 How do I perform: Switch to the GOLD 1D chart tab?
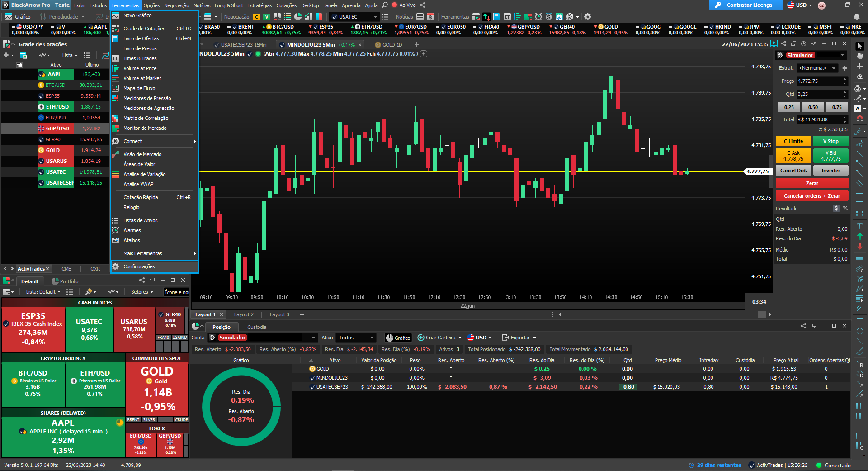pos(388,45)
